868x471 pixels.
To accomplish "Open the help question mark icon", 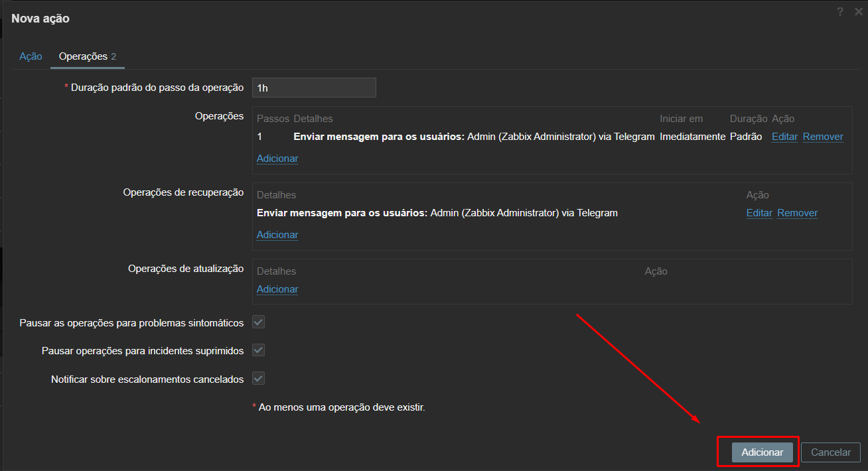I will pos(840,11).
